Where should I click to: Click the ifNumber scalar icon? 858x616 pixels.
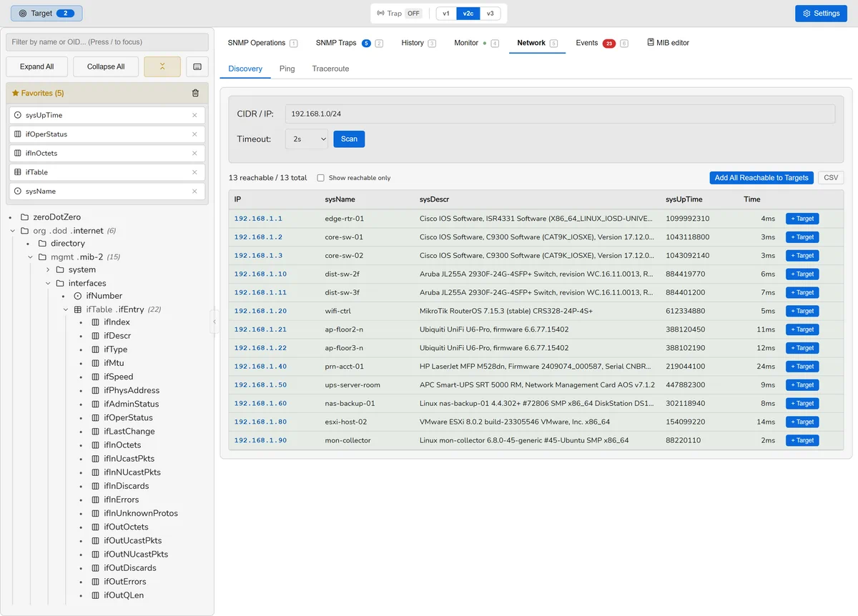point(78,296)
